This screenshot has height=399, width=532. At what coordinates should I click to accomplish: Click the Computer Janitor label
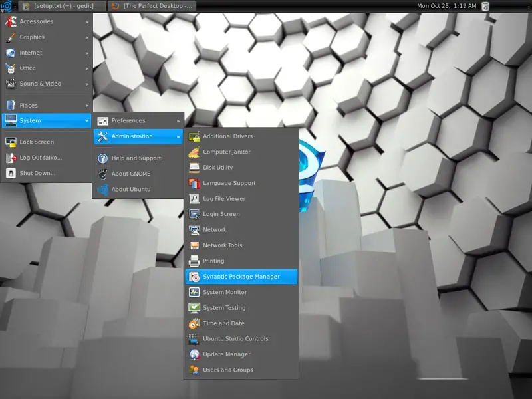point(227,152)
